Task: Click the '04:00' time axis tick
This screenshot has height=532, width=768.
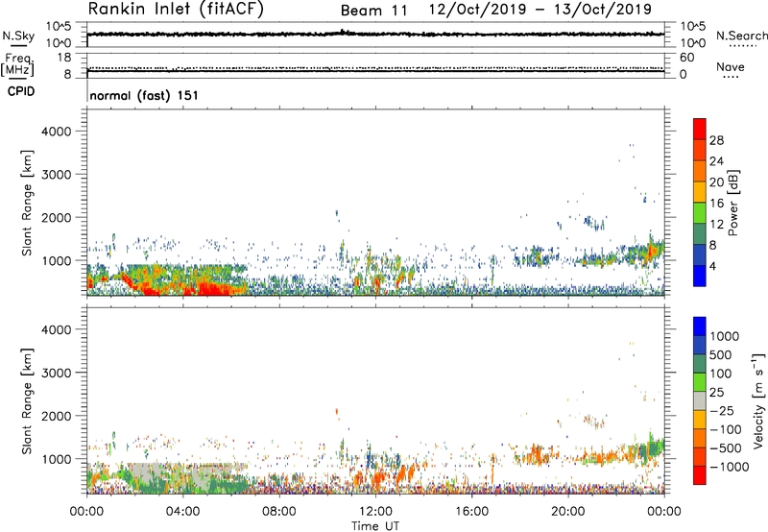Action: (183, 512)
